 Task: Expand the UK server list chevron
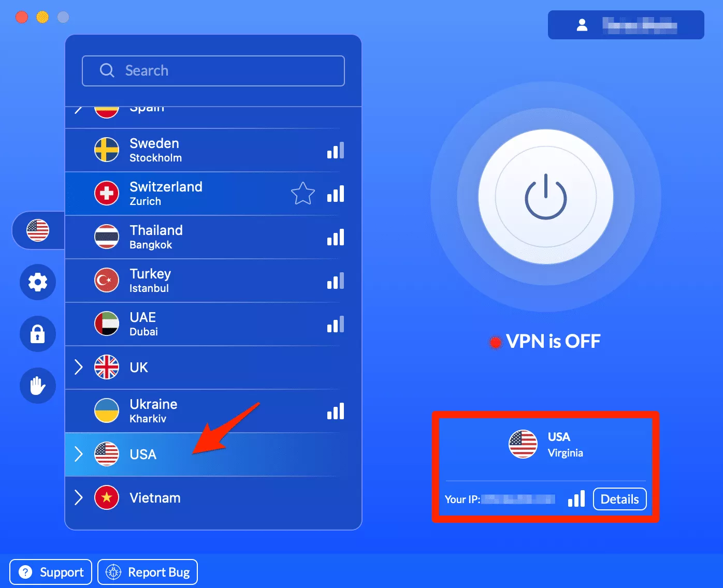point(79,367)
